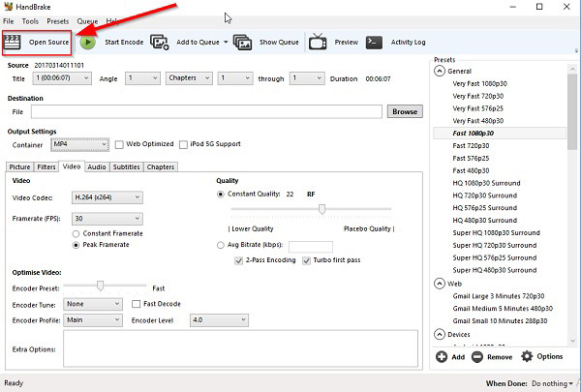581x392 pixels.
Task: Click the preset Options gear icon
Action: pos(527,356)
